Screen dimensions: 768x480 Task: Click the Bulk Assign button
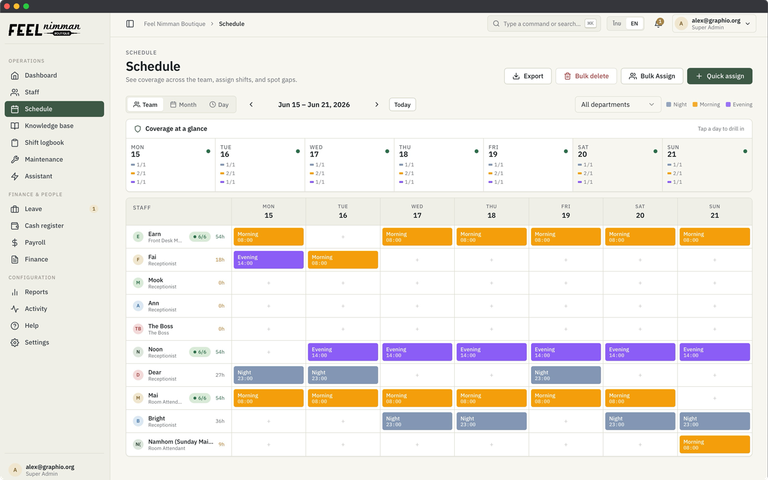click(x=652, y=76)
